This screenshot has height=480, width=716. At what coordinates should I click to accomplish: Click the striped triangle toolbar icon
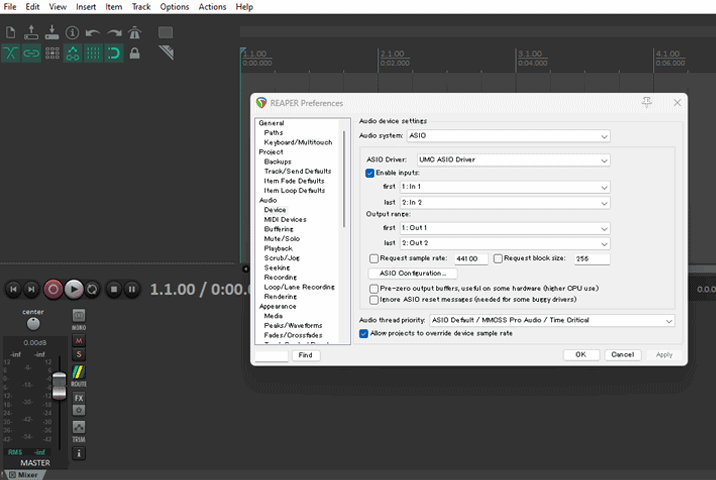pyautogui.click(x=166, y=53)
